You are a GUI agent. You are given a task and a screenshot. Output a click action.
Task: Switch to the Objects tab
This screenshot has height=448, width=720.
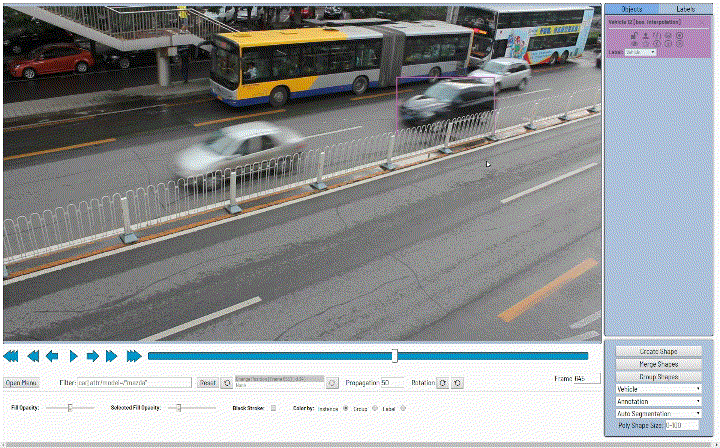click(632, 8)
